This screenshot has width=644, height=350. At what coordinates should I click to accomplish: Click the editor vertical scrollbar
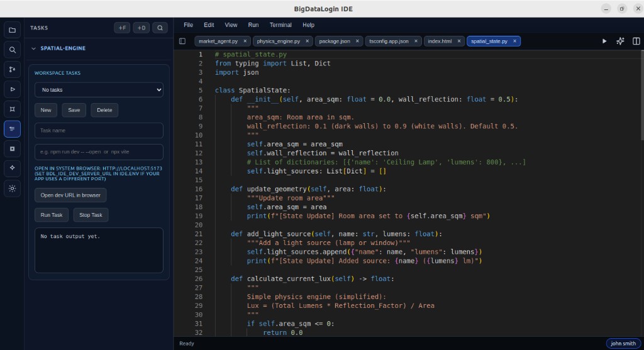click(x=641, y=95)
